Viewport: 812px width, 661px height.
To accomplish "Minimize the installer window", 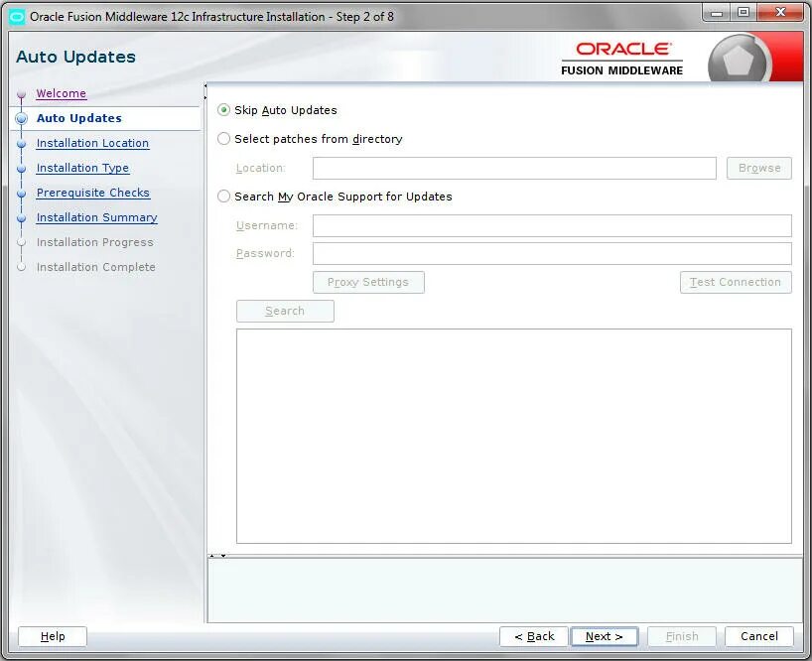I will point(717,13).
